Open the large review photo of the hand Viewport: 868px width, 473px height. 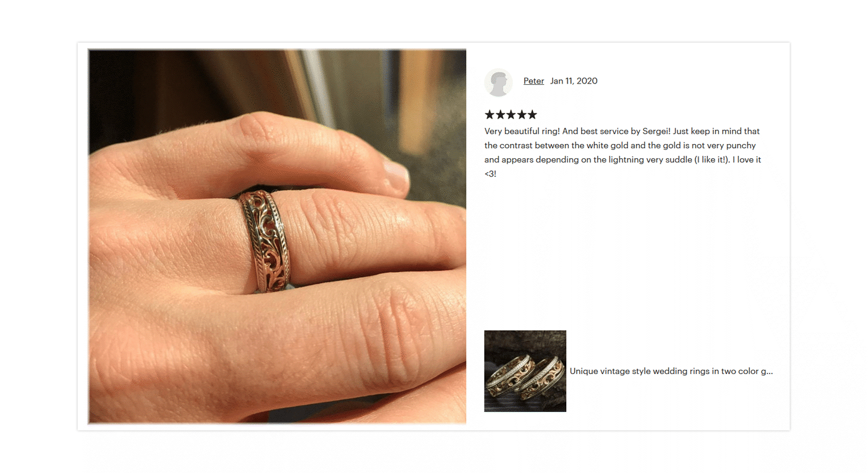(277, 237)
